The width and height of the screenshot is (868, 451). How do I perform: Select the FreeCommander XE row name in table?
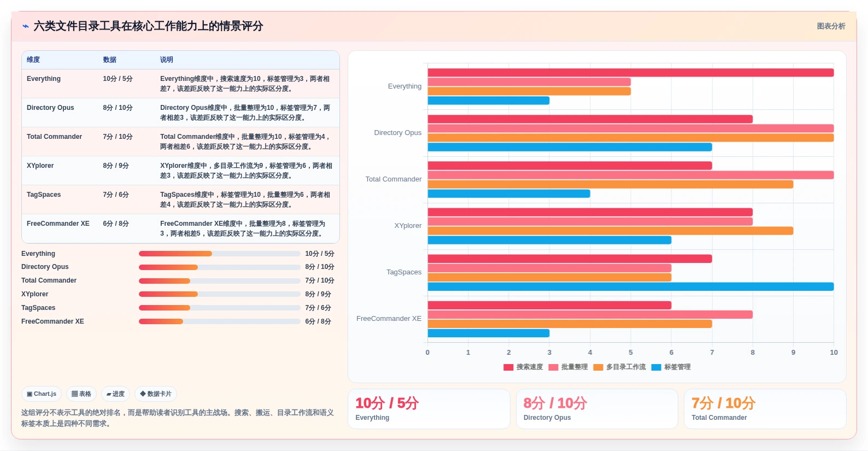pyautogui.click(x=58, y=224)
